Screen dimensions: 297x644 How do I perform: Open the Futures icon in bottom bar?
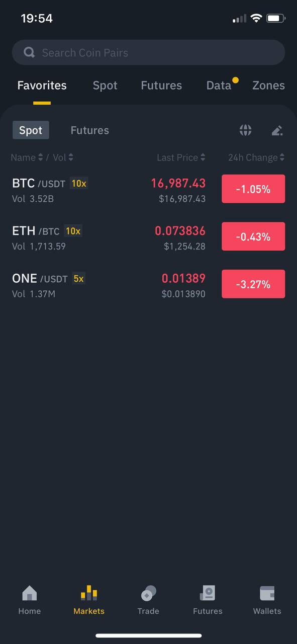[208, 594]
